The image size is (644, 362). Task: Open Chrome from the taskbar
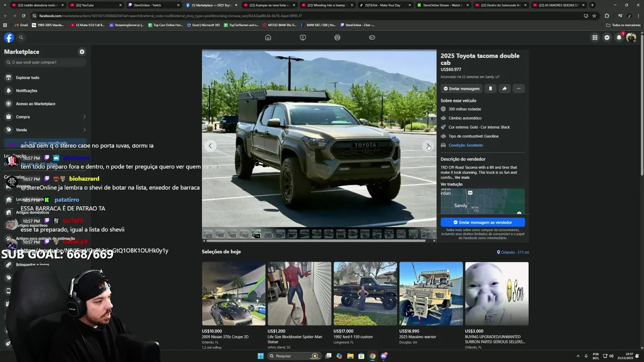[372, 356]
